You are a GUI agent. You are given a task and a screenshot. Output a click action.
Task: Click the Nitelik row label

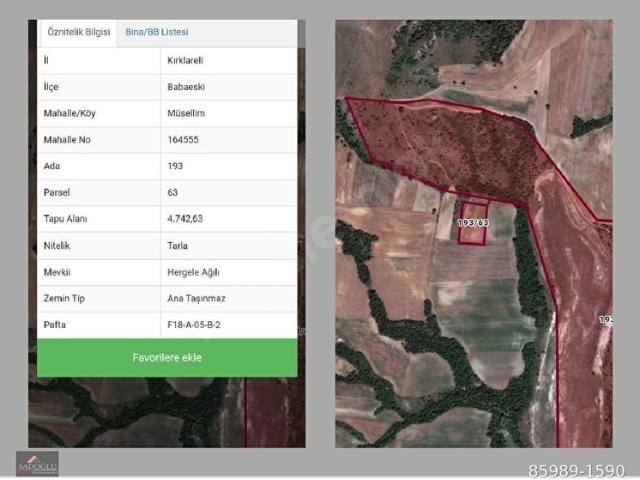click(x=56, y=246)
